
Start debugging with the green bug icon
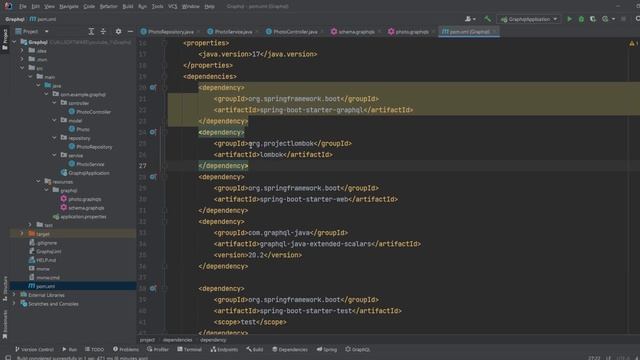point(581,19)
